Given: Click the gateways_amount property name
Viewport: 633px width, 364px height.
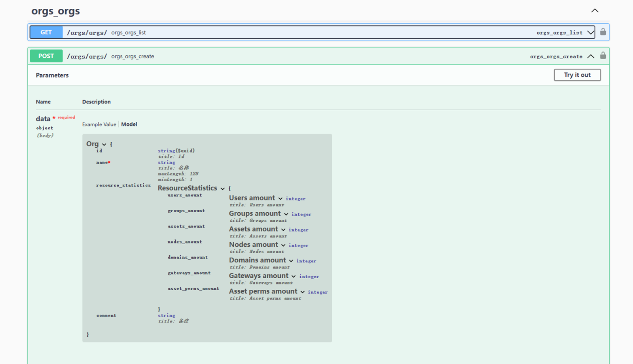Looking at the screenshot, I should click(189, 273).
